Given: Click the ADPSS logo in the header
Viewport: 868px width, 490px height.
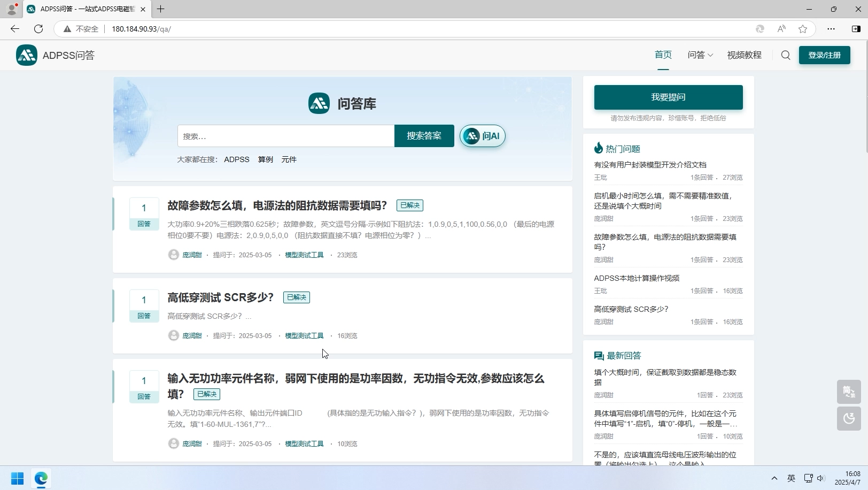Looking at the screenshot, I should tap(26, 55).
